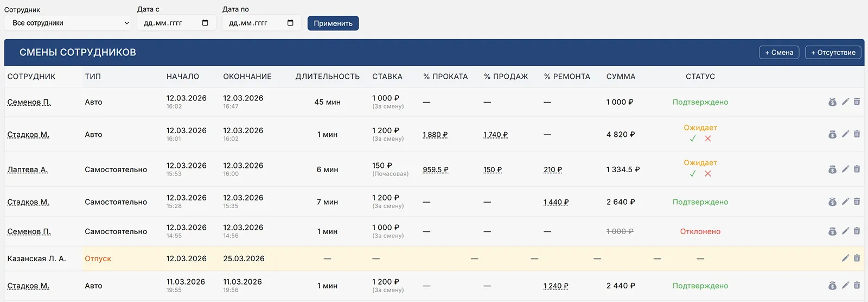The height and width of the screenshot is (302, 868).
Task: Click the sum 1 334.5 ₽
Action: (623, 169)
